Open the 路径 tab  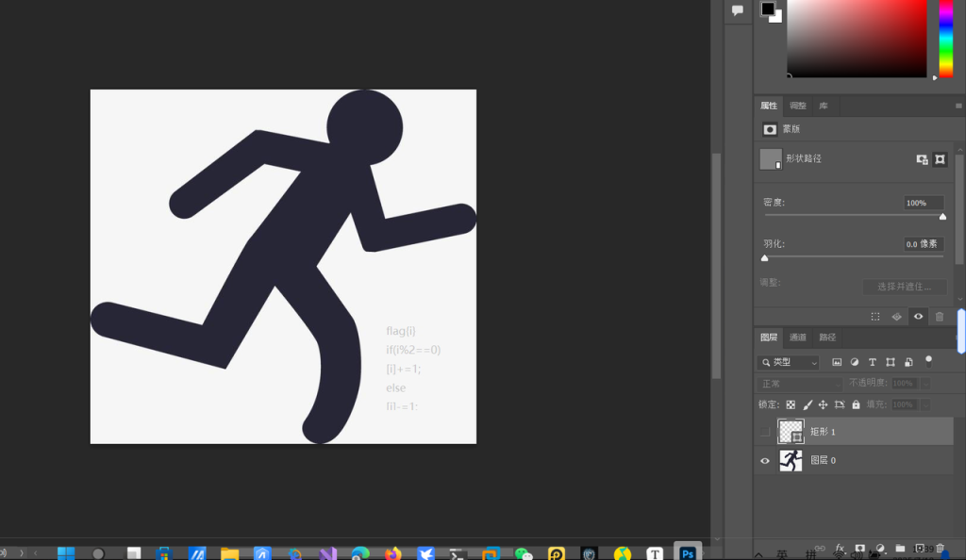[827, 338]
